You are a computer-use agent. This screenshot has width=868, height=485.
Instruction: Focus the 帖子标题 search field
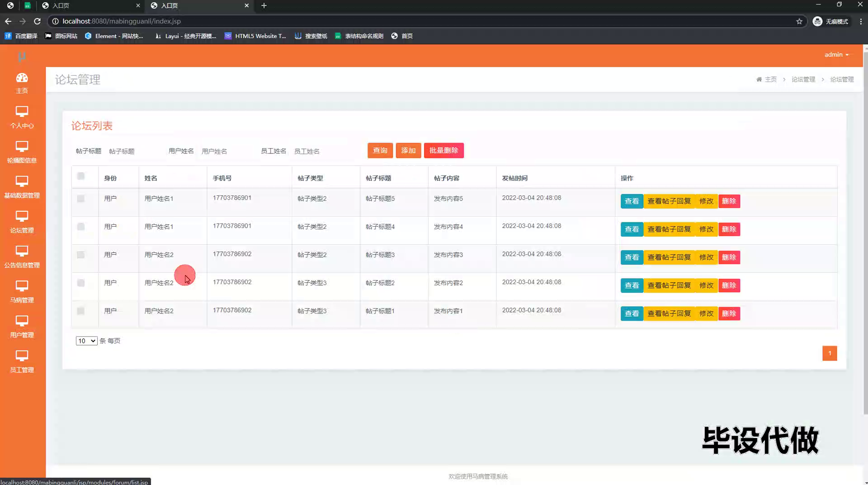[134, 151]
